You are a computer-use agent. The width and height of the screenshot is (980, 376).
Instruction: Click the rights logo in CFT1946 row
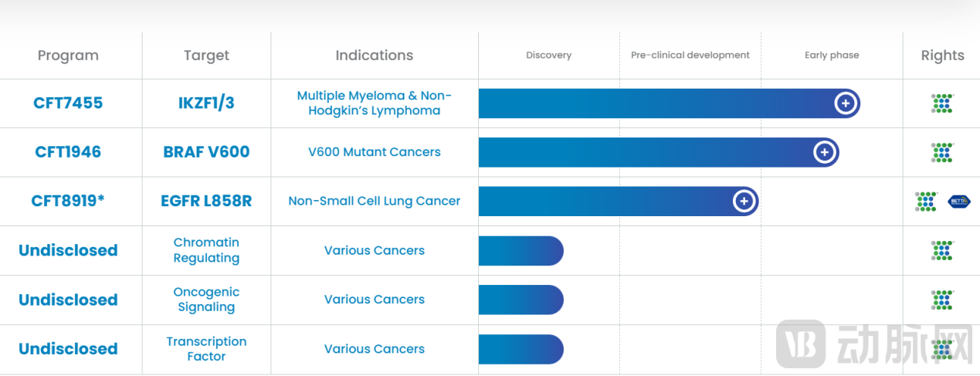click(942, 152)
